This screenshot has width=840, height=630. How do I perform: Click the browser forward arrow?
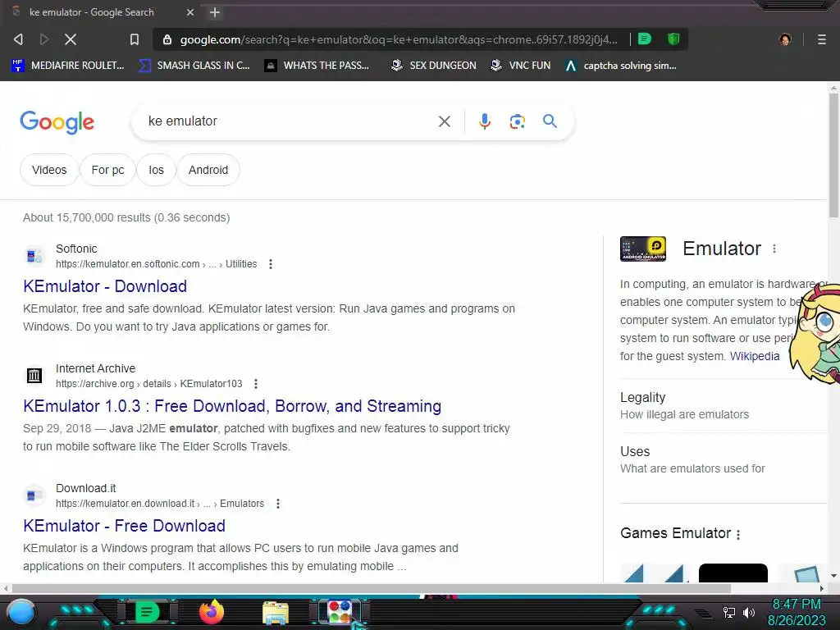(44, 39)
